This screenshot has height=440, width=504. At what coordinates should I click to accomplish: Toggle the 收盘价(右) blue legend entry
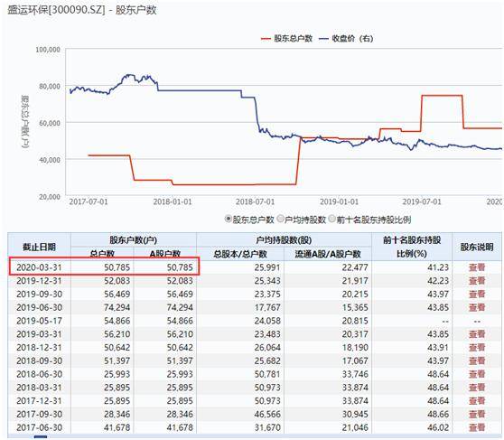tap(346, 39)
